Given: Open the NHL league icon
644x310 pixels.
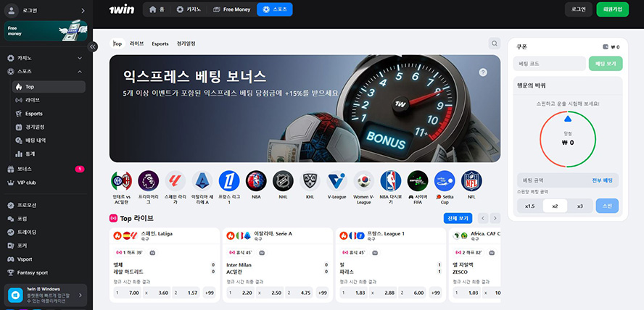Looking at the screenshot, I should pos(283,181).
